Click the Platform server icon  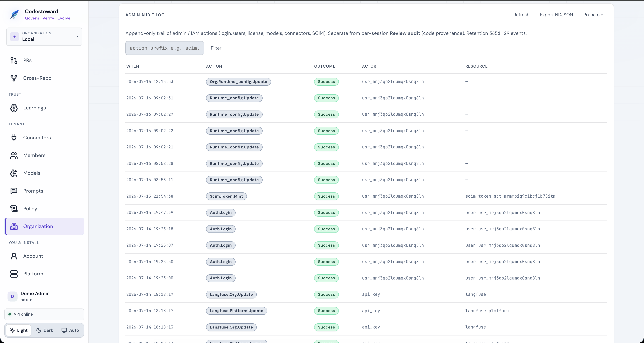(x=14, y=274)
